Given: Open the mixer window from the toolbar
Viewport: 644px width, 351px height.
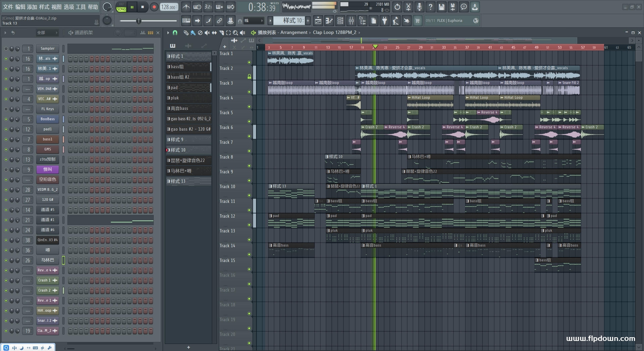Looking at the screenshot, I should click(x=351, y=21).
